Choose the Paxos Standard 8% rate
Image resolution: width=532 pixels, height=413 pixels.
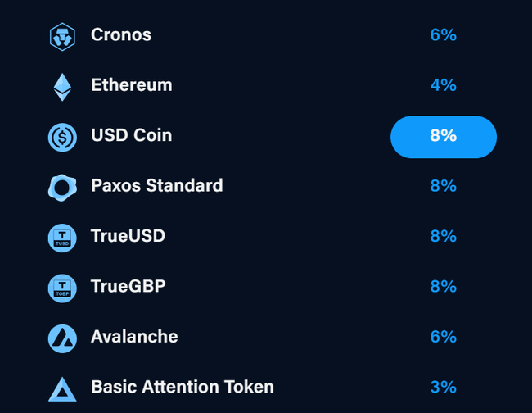pos(443,186)
